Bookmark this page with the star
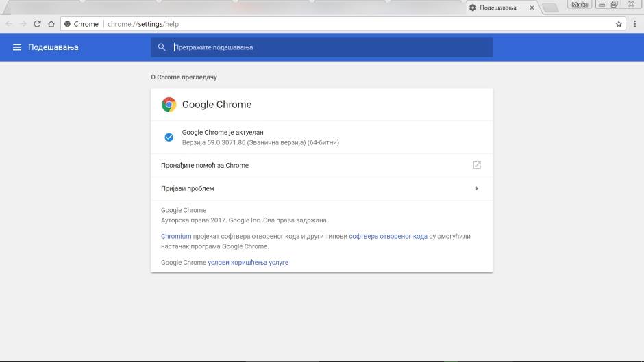644x362 pixels. coord(619,24)
